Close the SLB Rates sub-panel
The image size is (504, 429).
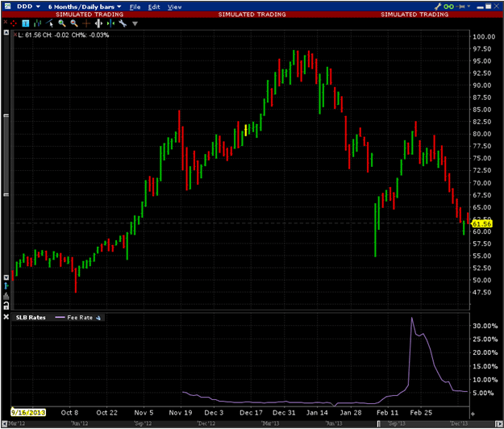(6, 318)
